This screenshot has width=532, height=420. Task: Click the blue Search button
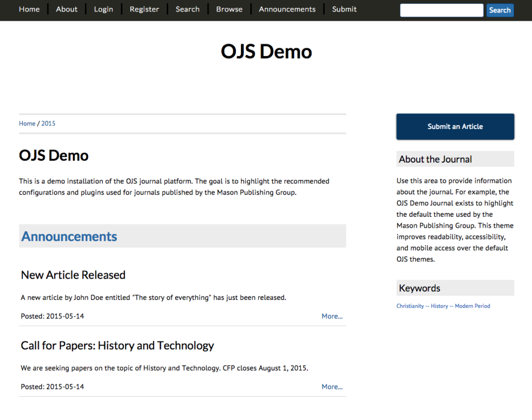coord(500,10)
